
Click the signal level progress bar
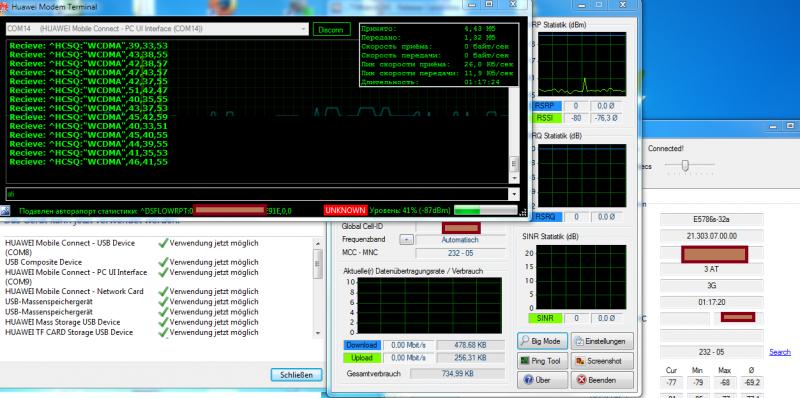click(485, 210)
